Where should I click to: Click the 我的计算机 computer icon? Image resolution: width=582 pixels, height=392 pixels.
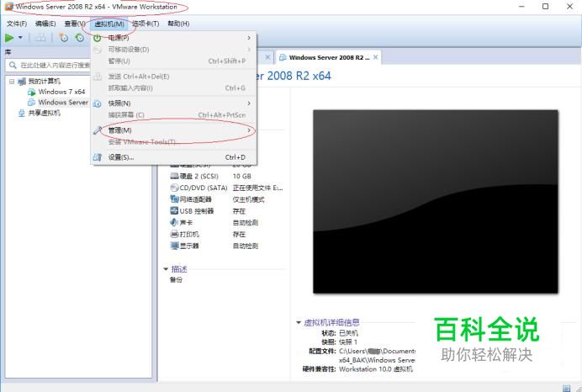(x=22, y=82)
